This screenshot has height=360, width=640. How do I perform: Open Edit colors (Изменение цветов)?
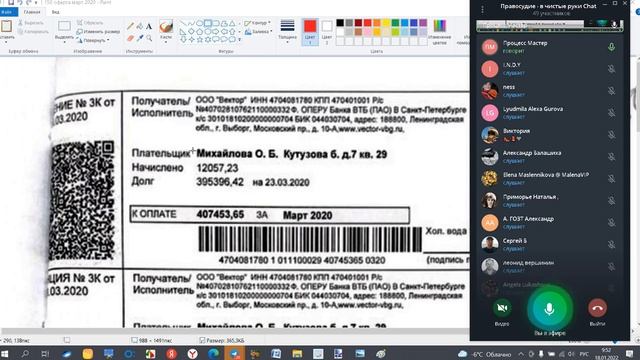[x=440, y=31]
